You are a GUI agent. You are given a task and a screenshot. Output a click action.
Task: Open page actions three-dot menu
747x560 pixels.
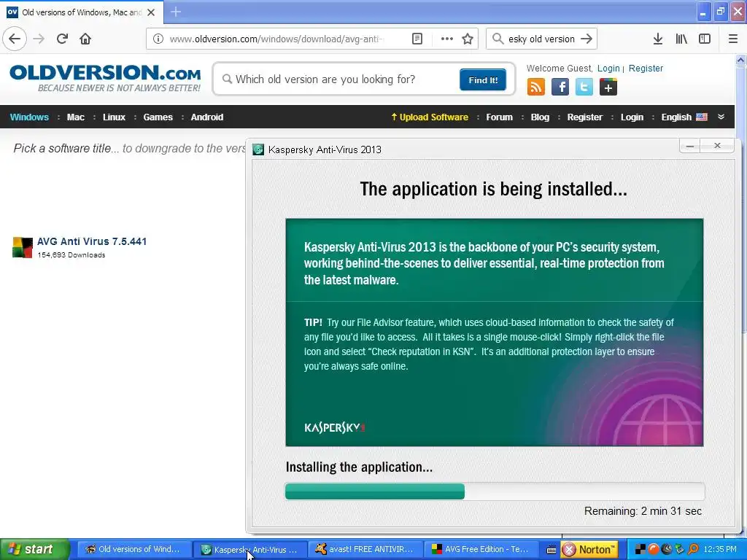click(447, 39)
